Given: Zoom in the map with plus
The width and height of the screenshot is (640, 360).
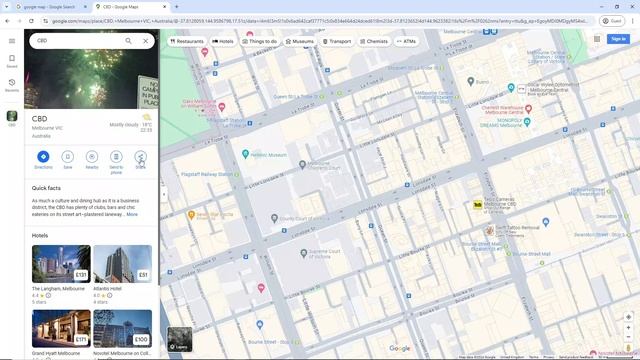Looking at the screenshot, I should click(x=629, y=328).
